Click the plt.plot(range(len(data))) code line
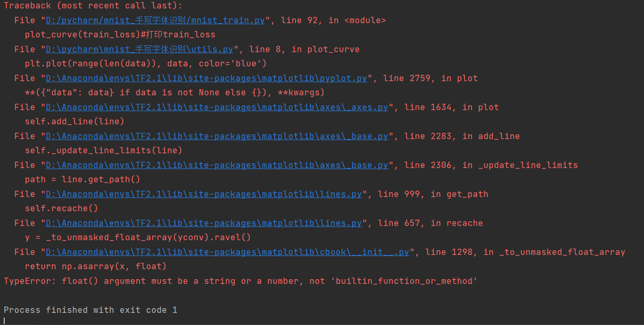Image resolution: width=644 pixels, height=325 pixels. pos(145,64)
